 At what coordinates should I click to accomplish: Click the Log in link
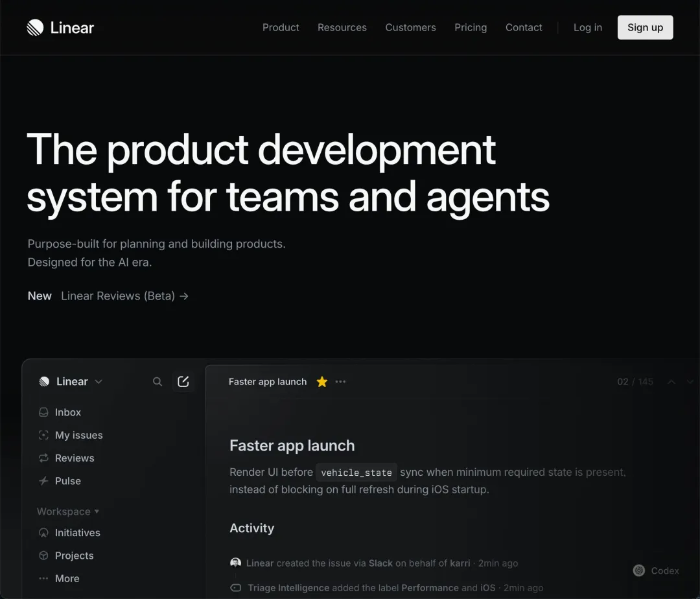587,27
